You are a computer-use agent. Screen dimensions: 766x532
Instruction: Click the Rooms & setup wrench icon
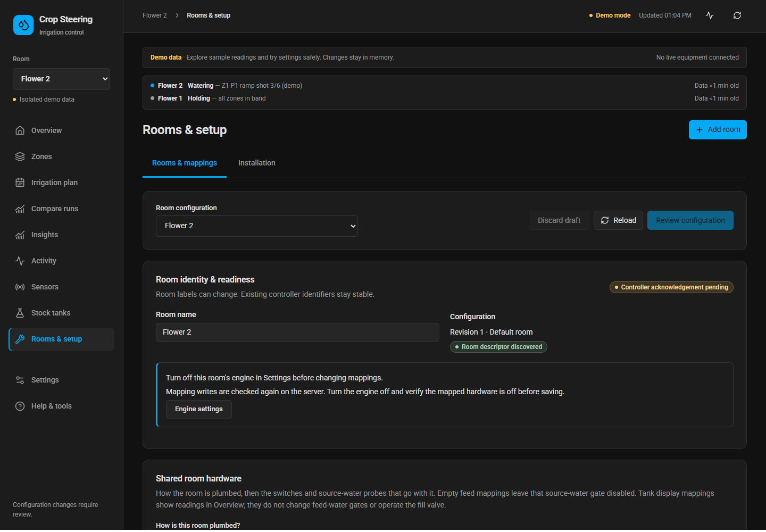pyautogui.click(x=20, y=339)
